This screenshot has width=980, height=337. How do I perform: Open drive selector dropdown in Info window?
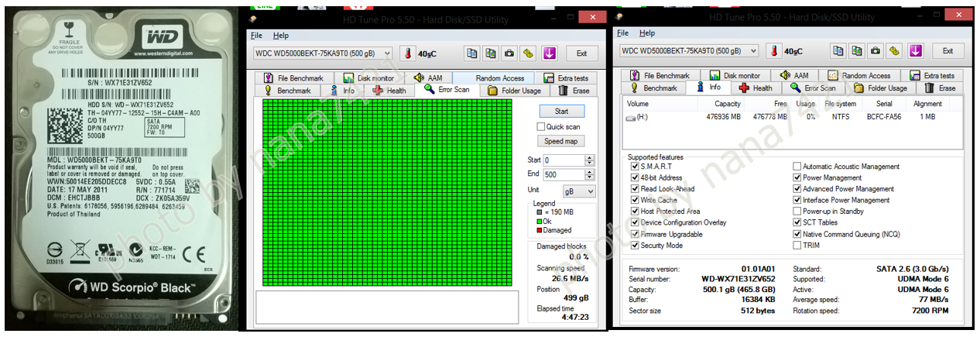coord(689,50)
